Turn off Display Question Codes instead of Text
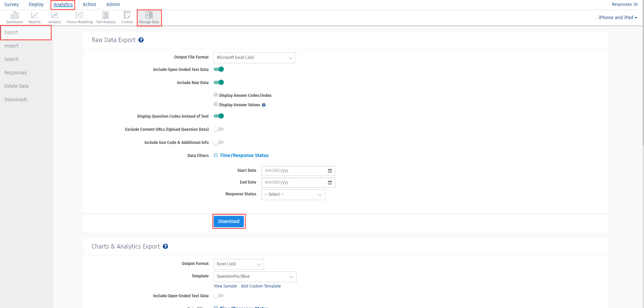The height and width of the screenshot is (308, 644). (x=219, y=116)
